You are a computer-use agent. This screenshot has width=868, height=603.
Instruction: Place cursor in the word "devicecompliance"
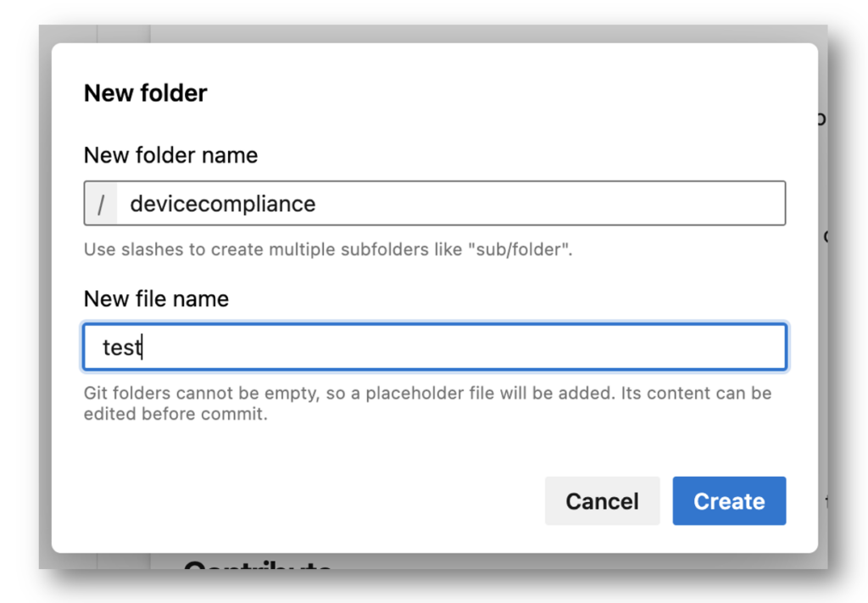[223, 204]
